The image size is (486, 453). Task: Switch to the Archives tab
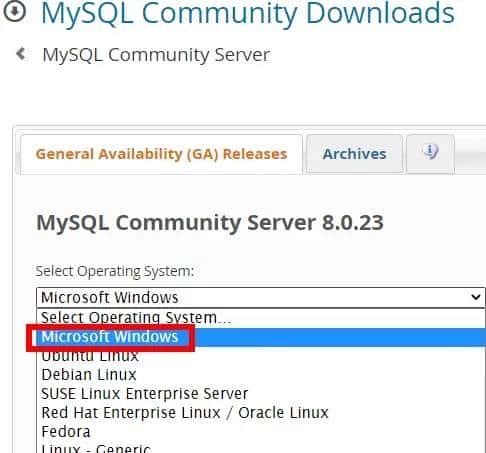click(354, 154)
